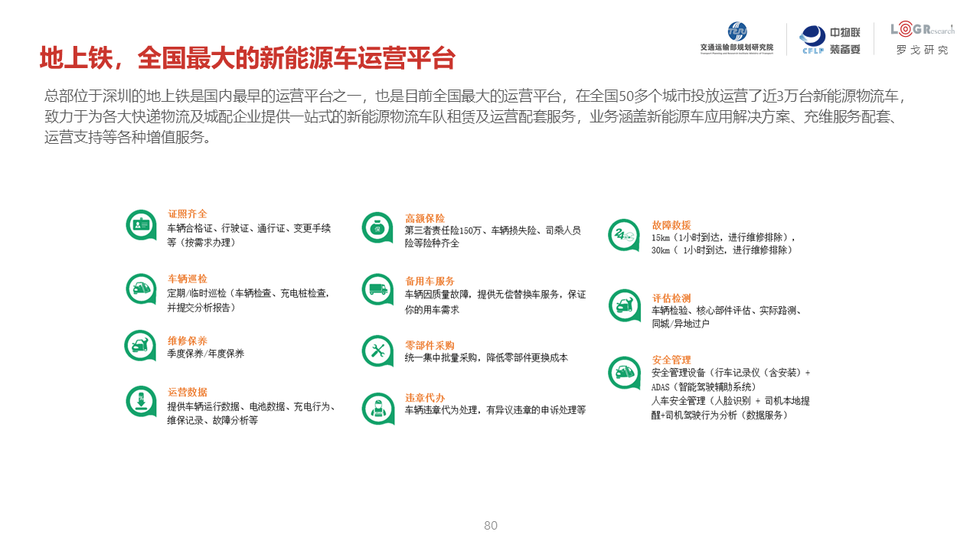The width and height of the screenshot is (980, 551).
Task: Select the LOGResearch 罗戈研究 logo
Action: (x=921, y=38)
